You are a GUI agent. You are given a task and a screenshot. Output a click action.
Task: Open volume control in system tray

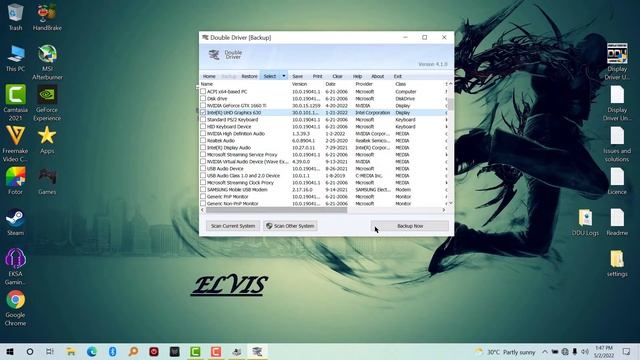point(585,351)
